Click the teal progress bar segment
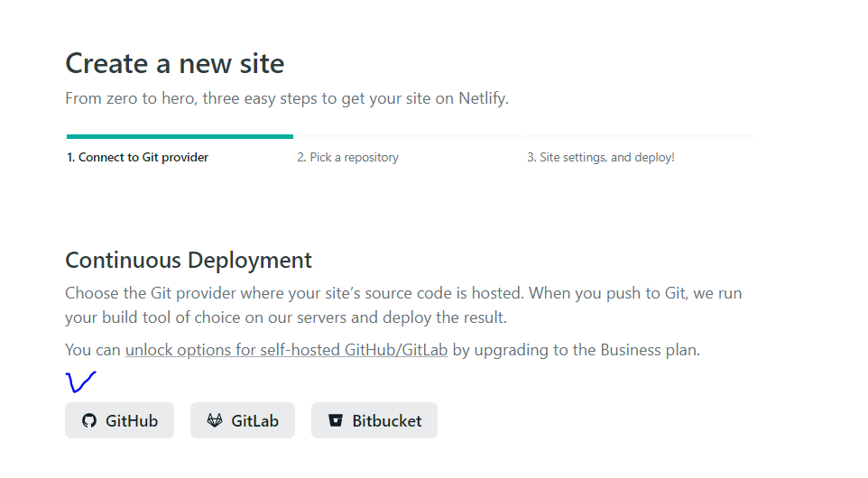 [180, 136]
